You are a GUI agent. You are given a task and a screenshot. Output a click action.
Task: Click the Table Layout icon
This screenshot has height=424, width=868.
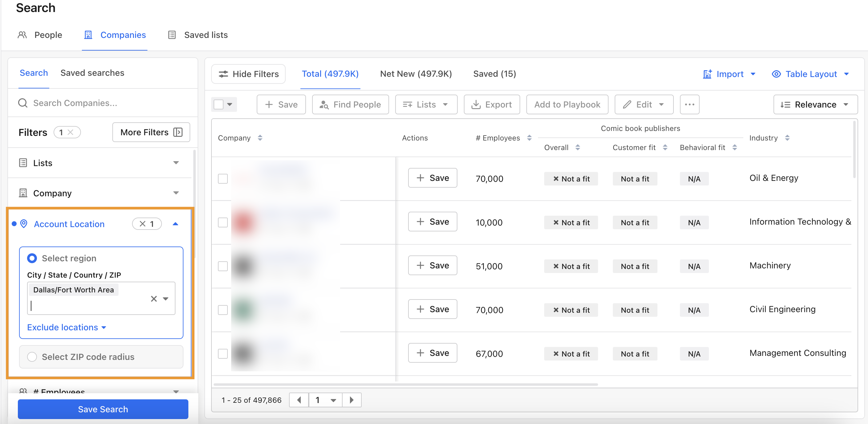click(x=776, y=74)
